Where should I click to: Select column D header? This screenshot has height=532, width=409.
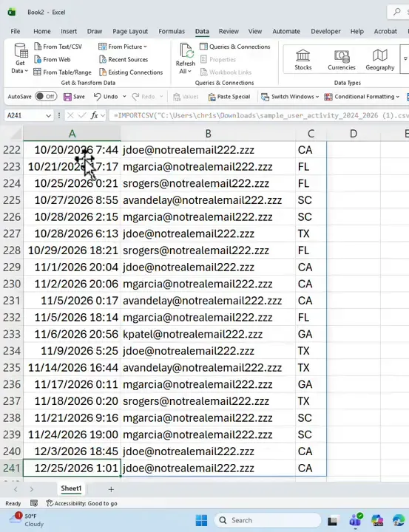click(x=354, y=134)
